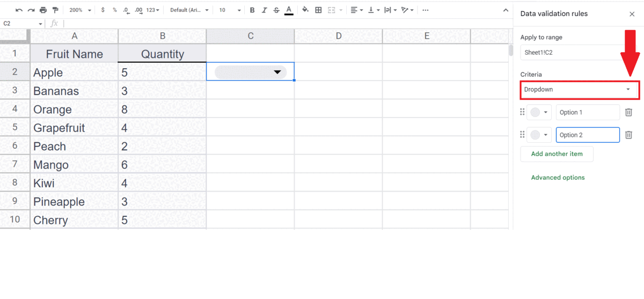Click the Redo icon
Screen dimensions: 644x299
[x=31, y=10]
